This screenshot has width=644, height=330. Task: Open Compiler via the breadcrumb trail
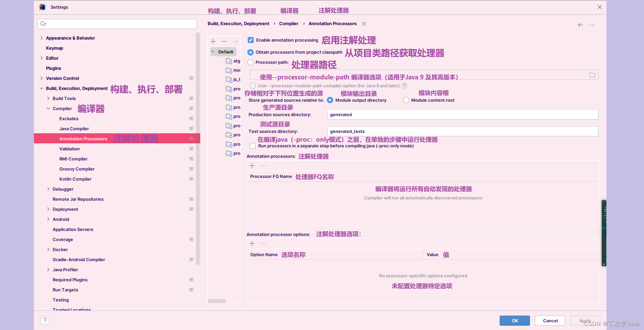click(x=289, y=23)
